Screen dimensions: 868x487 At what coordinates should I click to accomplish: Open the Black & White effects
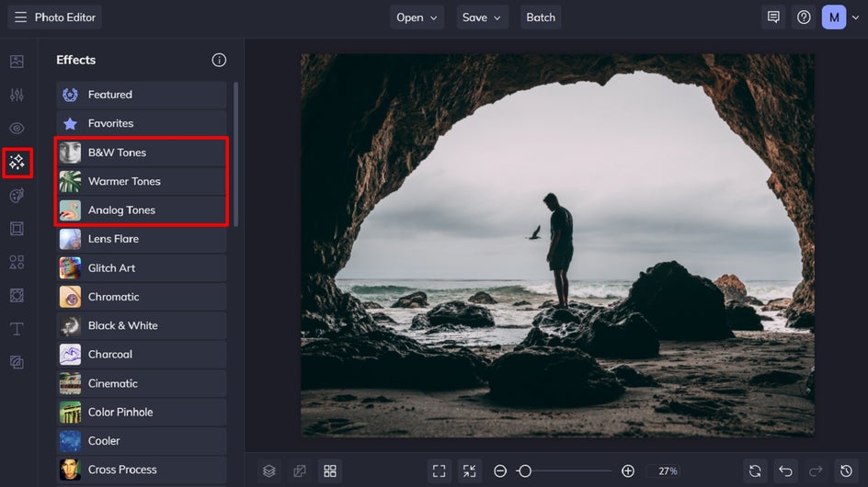click(x=142, y=325)
